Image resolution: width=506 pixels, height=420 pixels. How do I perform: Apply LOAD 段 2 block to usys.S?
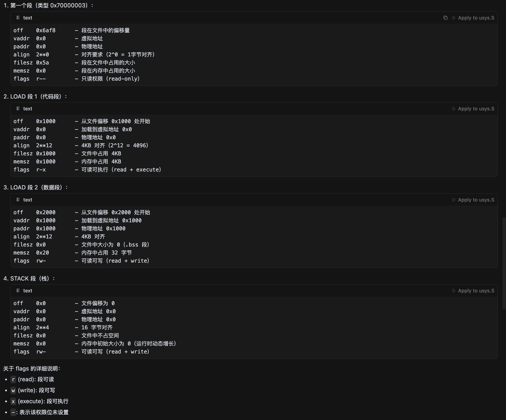pos(473,200)
